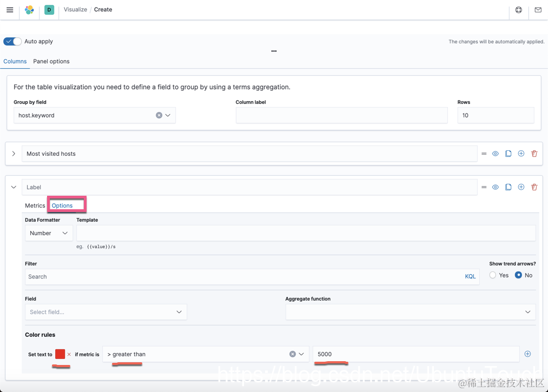
Task: Select No for Show trend arrows
Action: (x=518, y=275)
